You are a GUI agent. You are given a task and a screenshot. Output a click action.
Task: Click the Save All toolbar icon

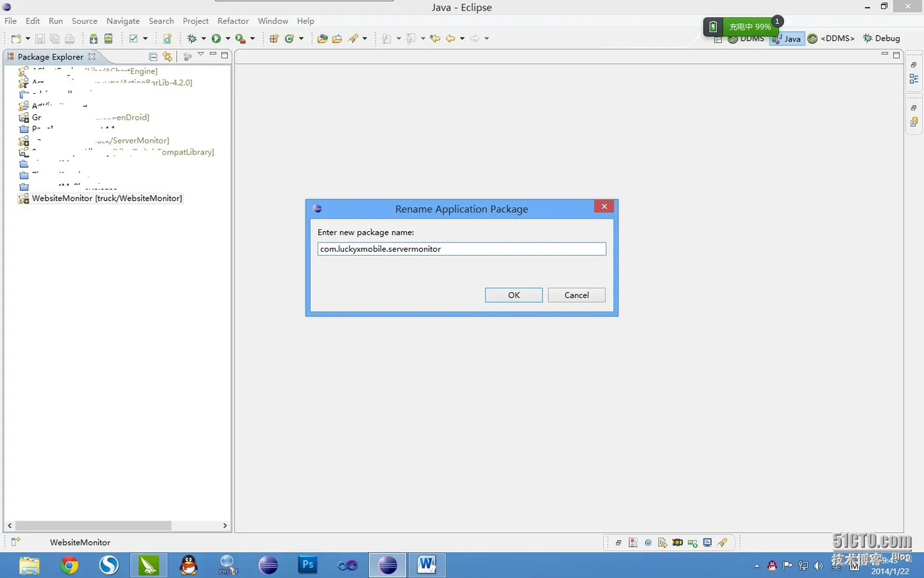(55, 38)
